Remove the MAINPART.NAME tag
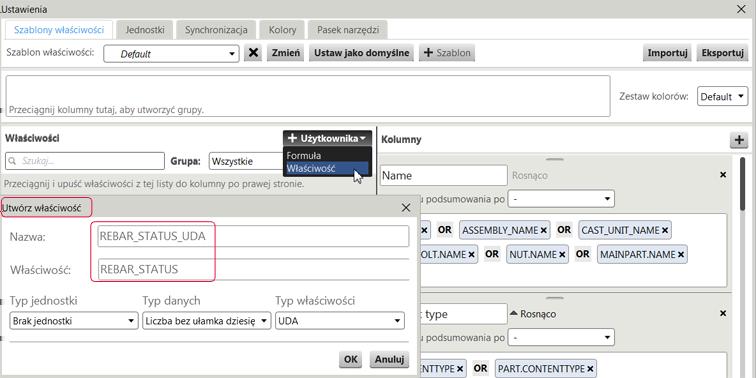Image resolution: width=756 pixels, height=378 pixels. pos(681,254)
